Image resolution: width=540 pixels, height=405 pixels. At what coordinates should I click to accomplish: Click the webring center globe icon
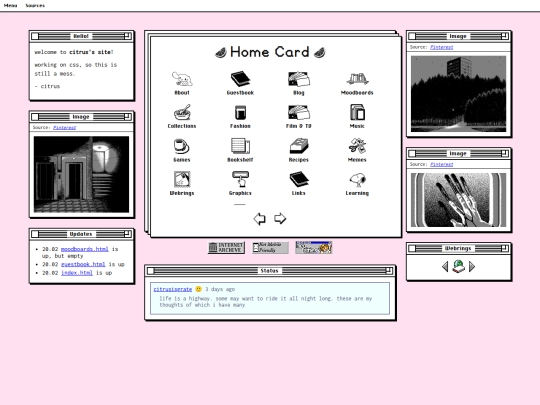pos(458,266)
